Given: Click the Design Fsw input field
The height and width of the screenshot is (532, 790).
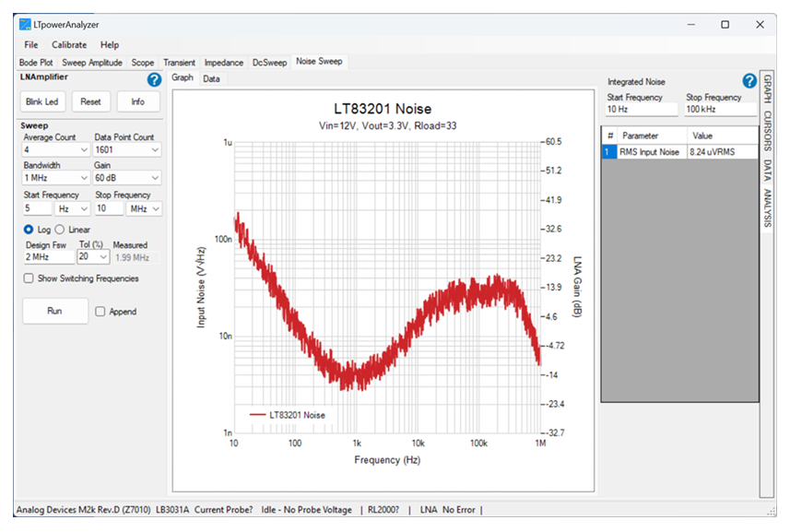Looking at the screenshot, I should (49, 257).
